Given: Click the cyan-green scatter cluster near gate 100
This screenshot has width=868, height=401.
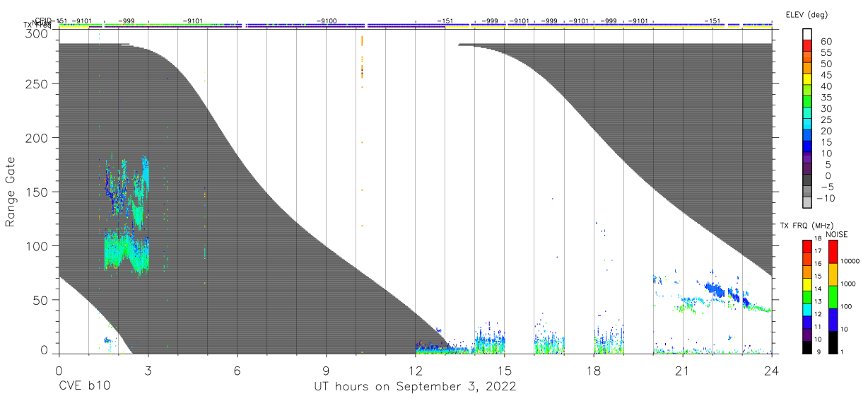Looking at the screenshot, I should tap(127, 251).
